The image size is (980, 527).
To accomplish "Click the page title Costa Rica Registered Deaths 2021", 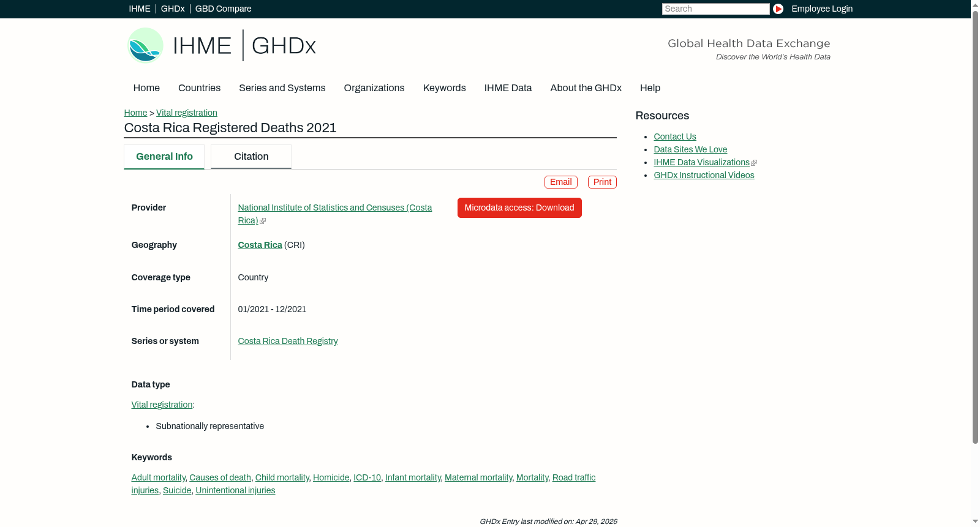I will 230,128.
